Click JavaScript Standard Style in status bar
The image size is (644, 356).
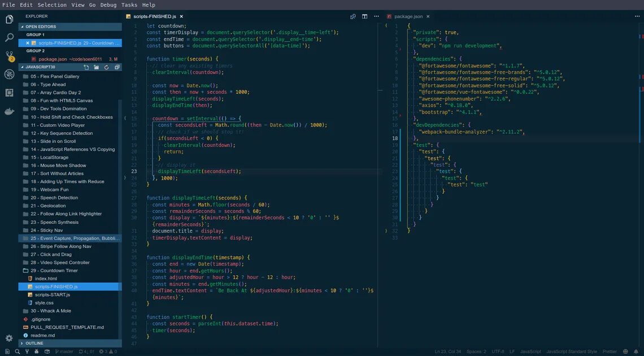coord(571,351)
